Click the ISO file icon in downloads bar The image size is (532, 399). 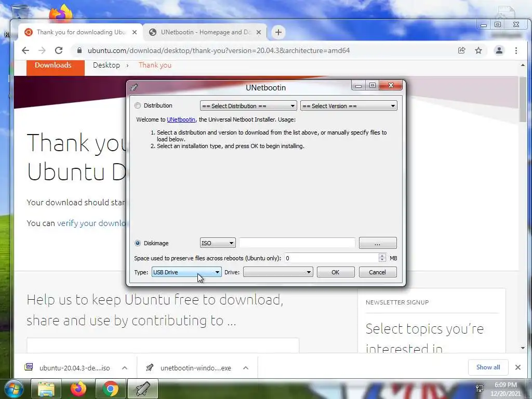click(29, 367)
